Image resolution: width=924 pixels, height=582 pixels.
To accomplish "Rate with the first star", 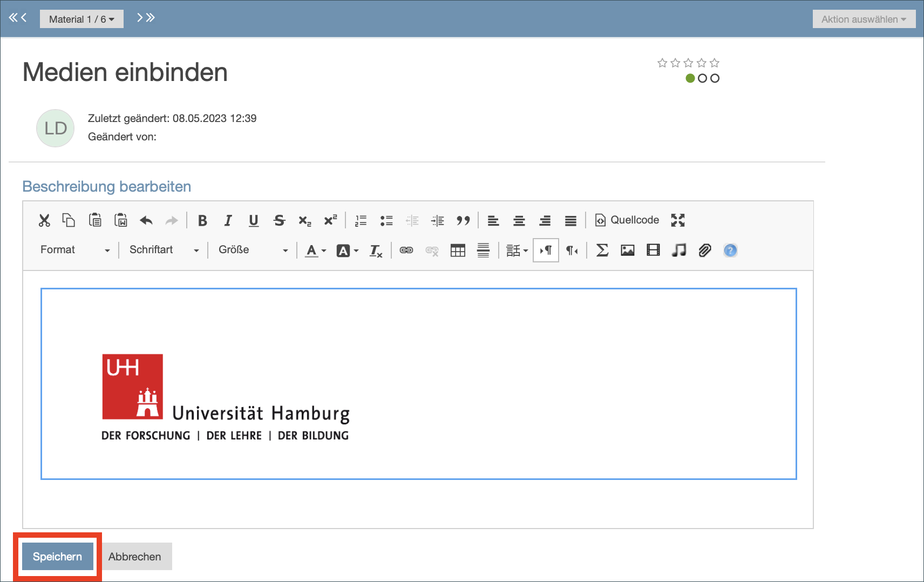I will 662,63.
